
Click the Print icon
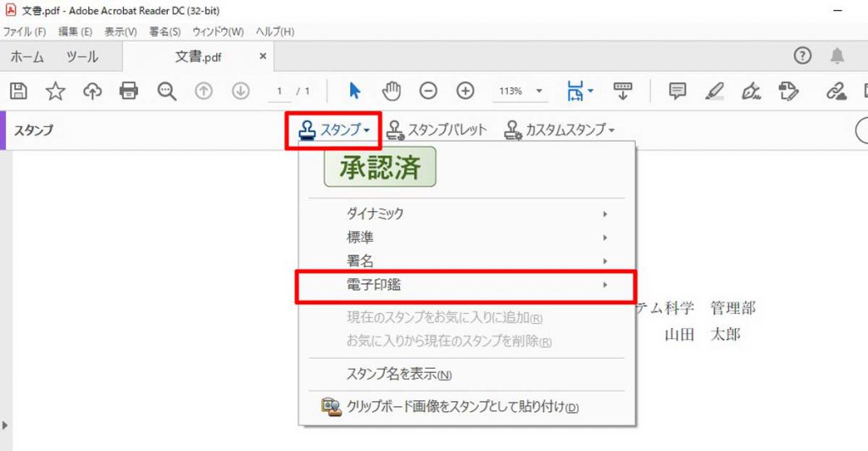(x=129, y=91)
